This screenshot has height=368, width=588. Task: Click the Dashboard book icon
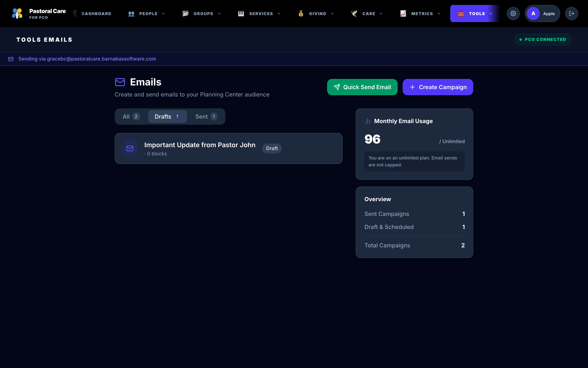click(75, 14)
